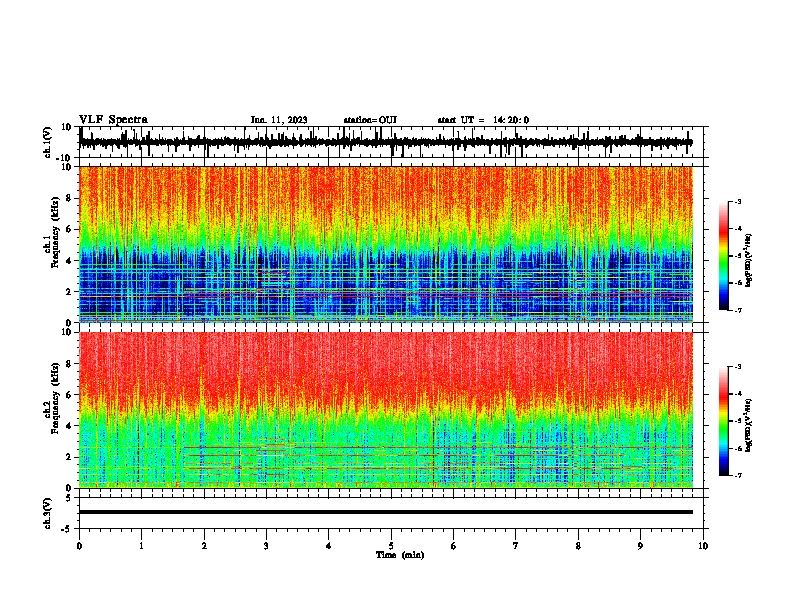
Task: Click the "-5" tick on ch.3(V) axis
Action: [x=67, y=529]
